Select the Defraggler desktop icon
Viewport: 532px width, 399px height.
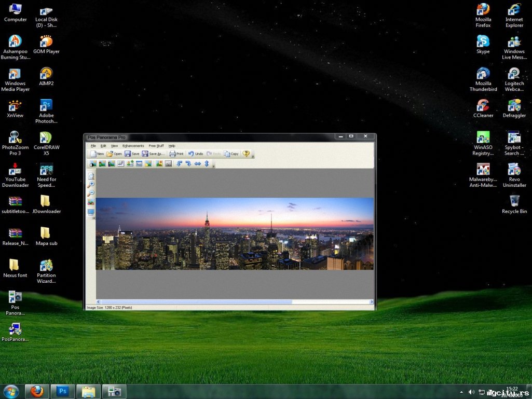(514, 108)
